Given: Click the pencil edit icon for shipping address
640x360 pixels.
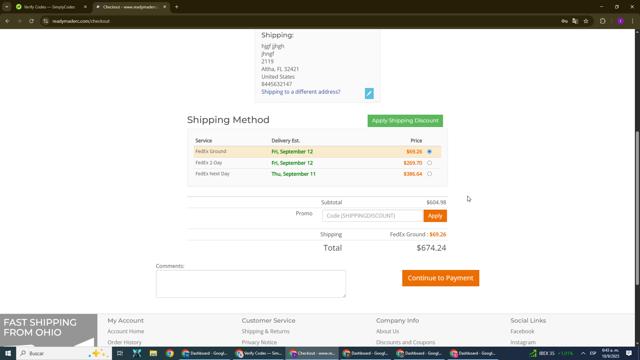Looking at the screenshot, I should [369, 93].
